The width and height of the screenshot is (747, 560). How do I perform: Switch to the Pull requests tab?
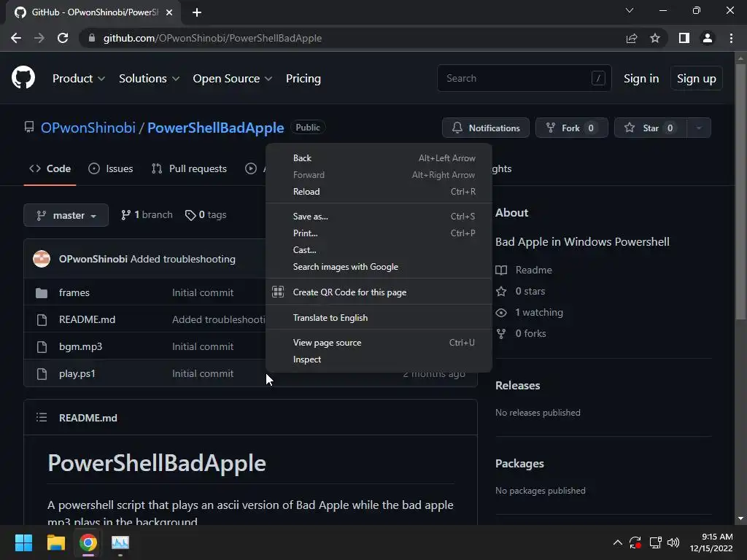[189, 168]
